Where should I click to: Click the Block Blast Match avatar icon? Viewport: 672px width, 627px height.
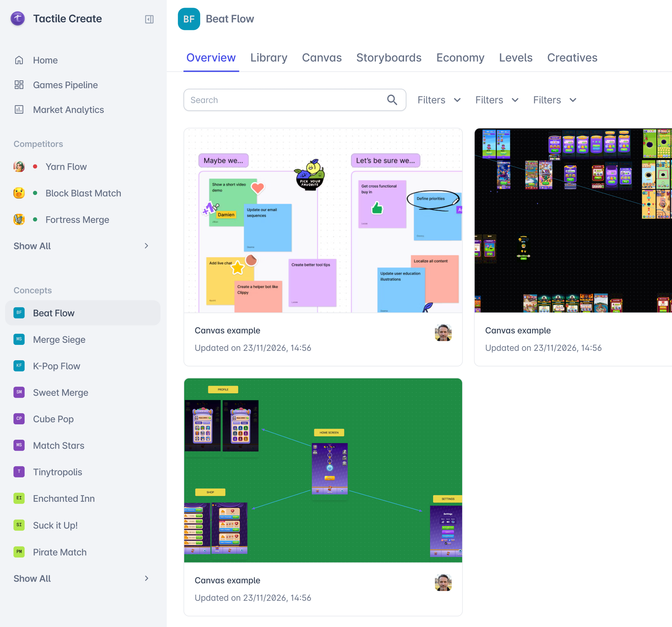coord(19,193)
